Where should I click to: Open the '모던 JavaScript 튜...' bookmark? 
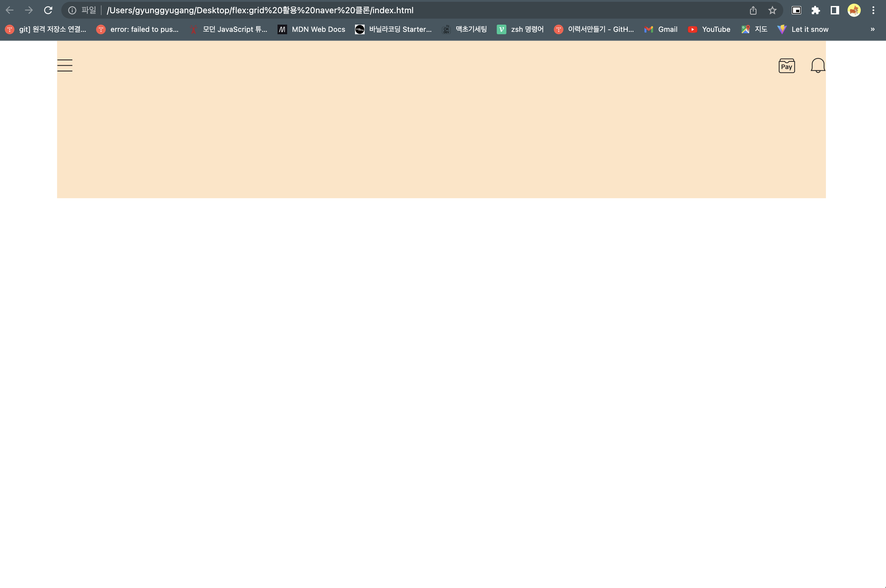[228, 29]
